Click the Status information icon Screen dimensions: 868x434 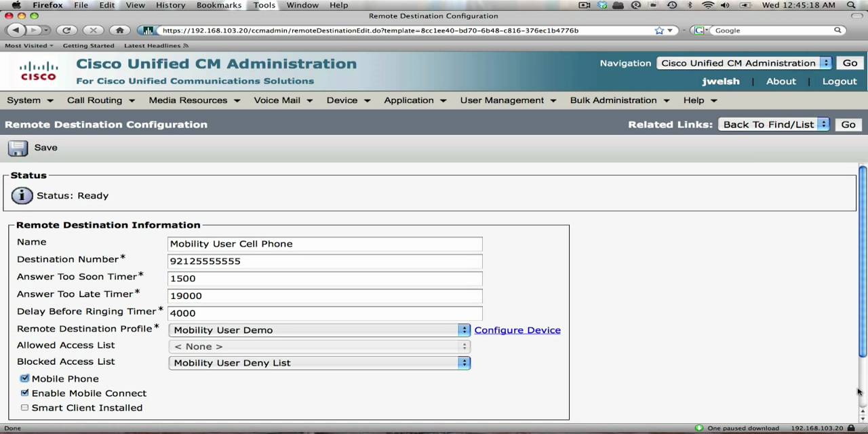(22, 195)
